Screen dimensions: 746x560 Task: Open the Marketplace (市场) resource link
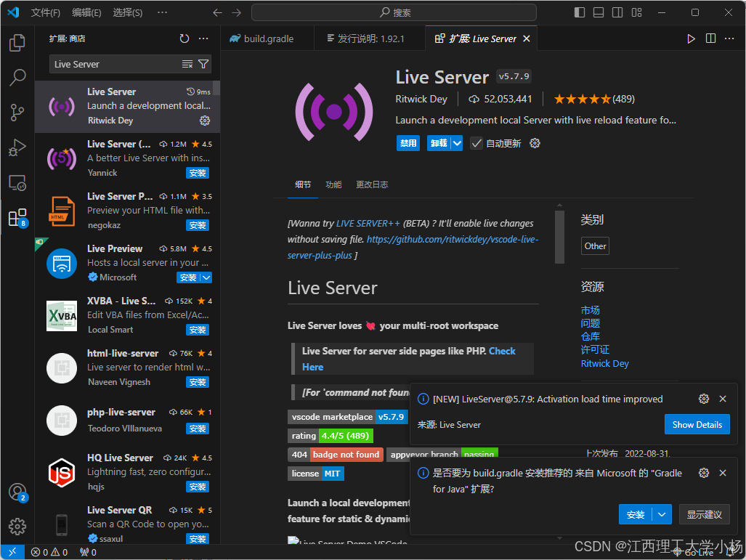tap(590, 310)
